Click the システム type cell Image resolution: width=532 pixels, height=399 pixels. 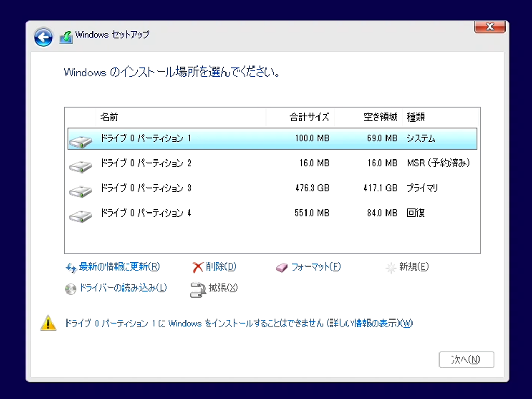421,138
